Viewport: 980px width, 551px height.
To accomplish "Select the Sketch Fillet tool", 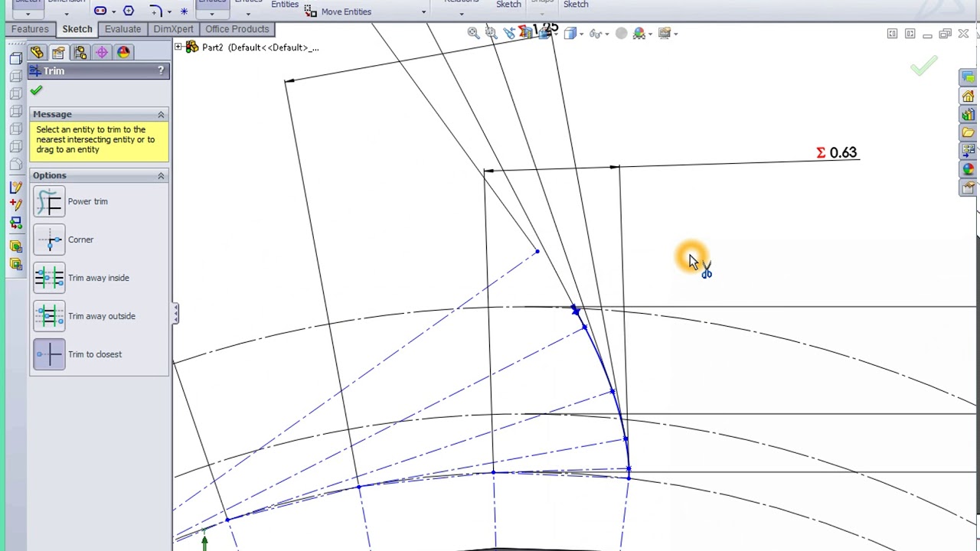I will pos(155,11).
